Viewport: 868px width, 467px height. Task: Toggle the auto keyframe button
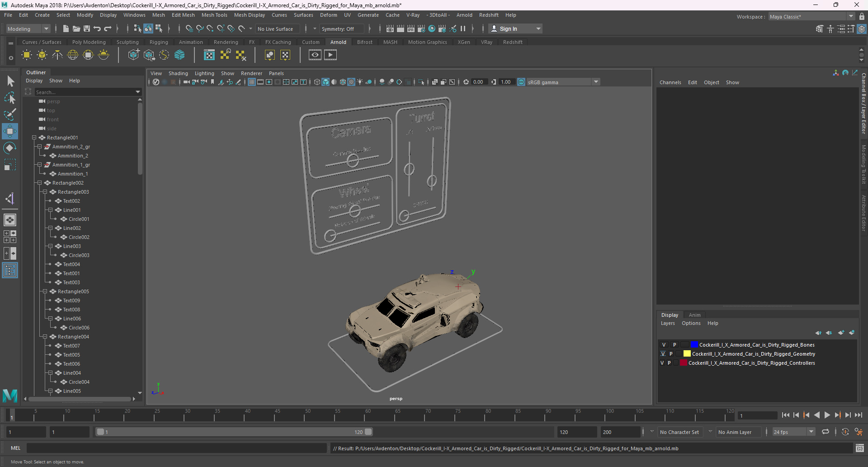845,432
